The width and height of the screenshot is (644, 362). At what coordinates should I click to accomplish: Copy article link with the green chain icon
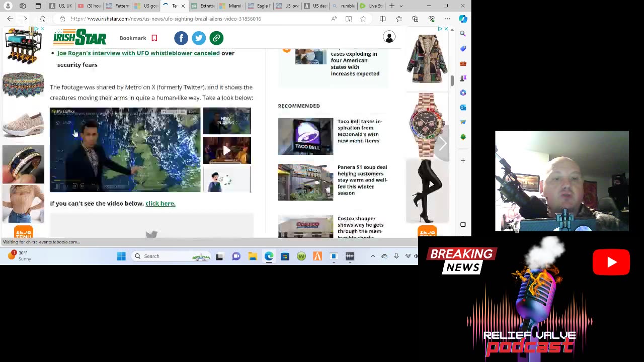pos(216,38)
